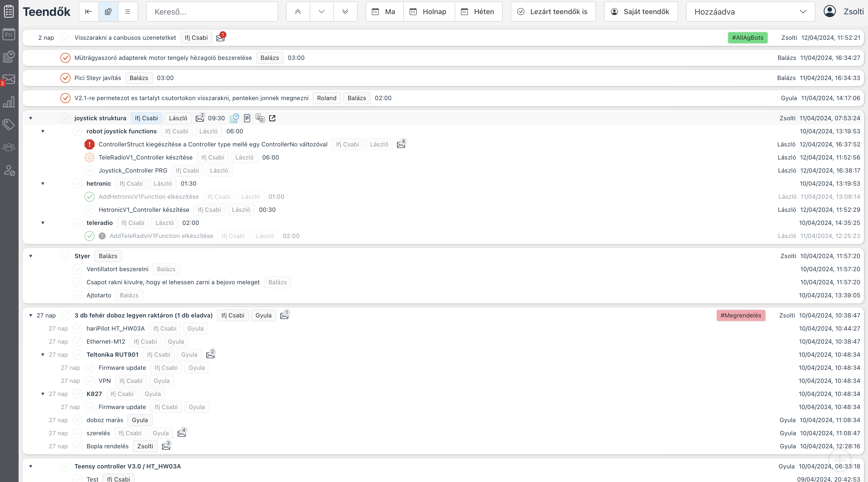Check off the Ventillatort beszerelni task
The width and height of the screenshot is (868, 482).
77,269
